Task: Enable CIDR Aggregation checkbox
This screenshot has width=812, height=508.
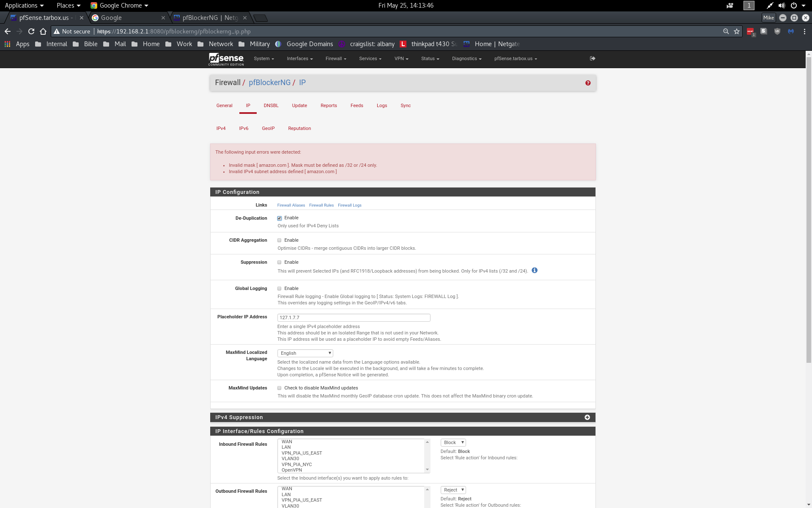Action: (x=280, y=240)
